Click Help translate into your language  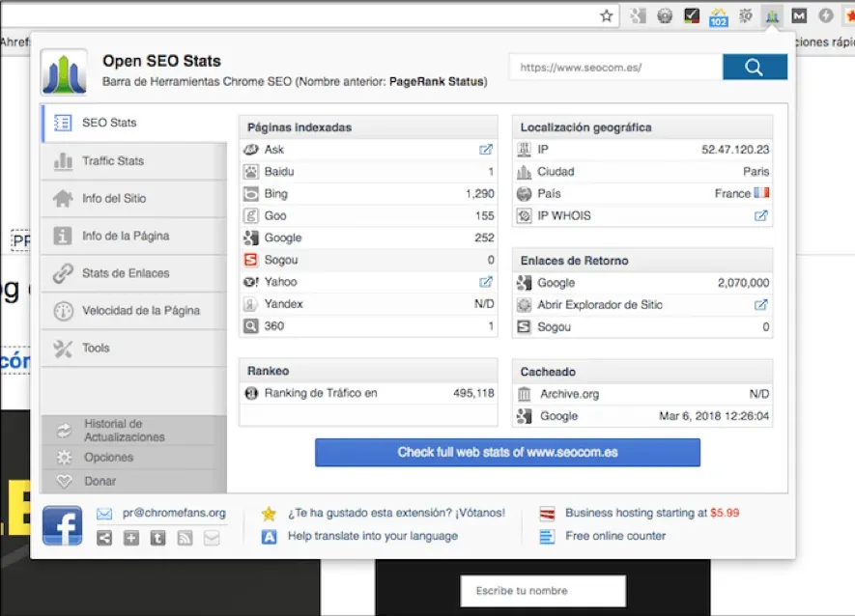tap(373, 536)
